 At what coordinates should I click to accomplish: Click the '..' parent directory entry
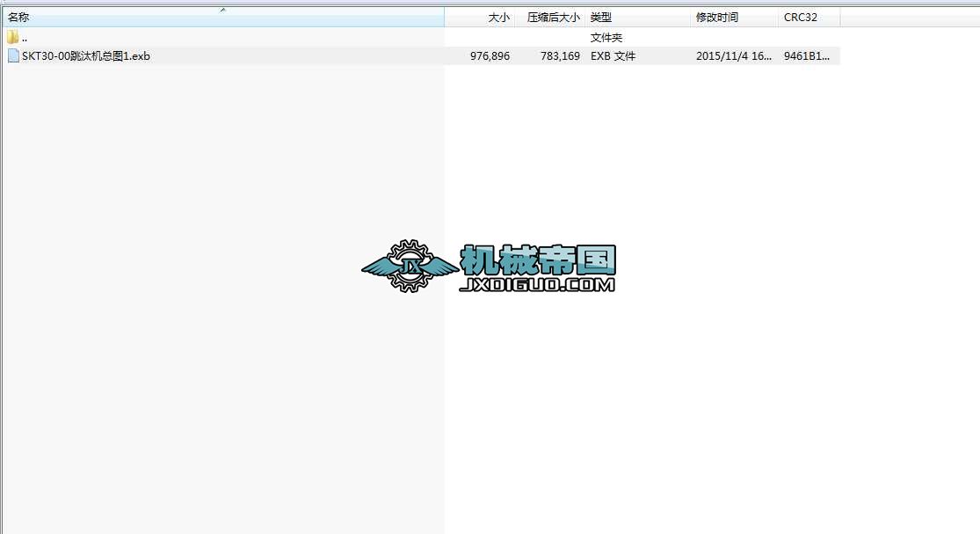pos(25,38)
